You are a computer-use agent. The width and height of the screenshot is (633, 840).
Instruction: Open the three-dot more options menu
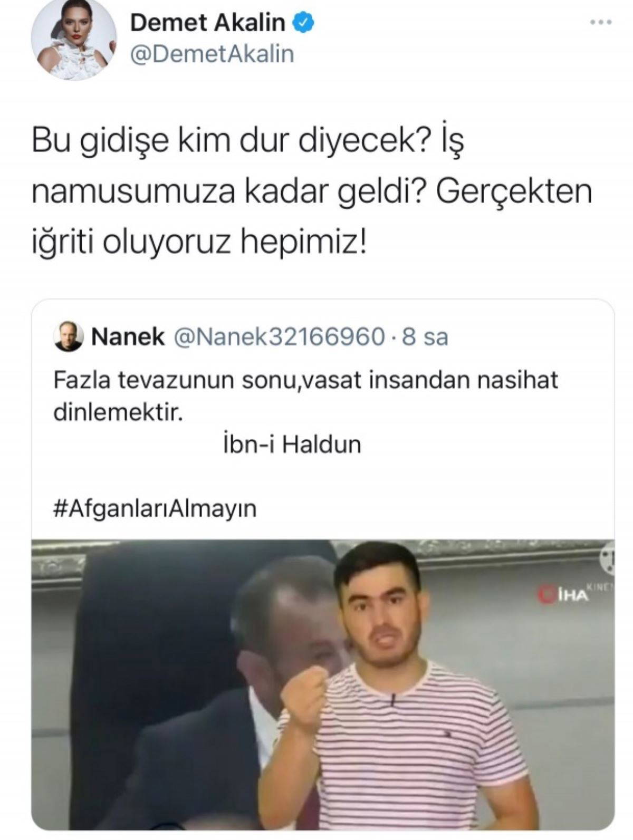(601, 22)
